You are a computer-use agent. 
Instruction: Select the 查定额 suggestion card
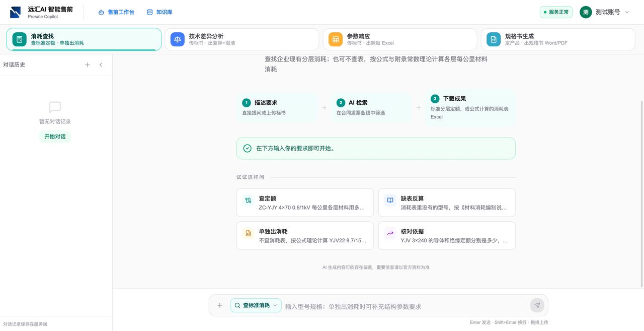305,203
